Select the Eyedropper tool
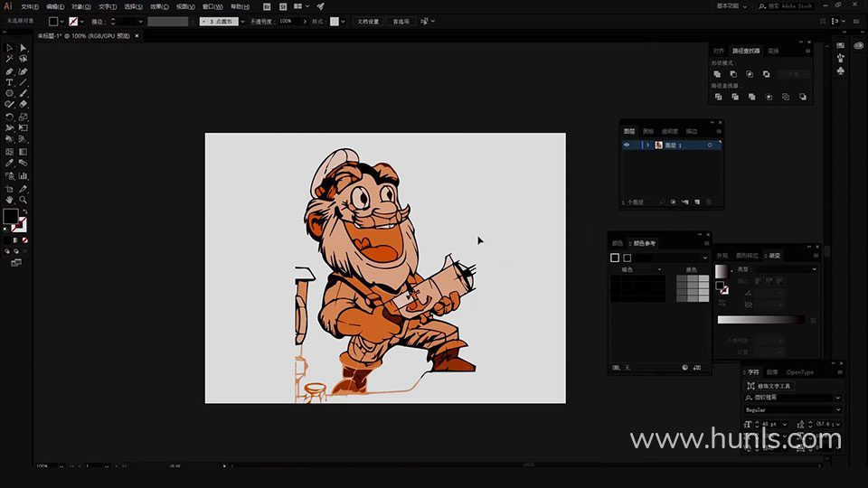The height and width of the screenshot is (488, 868). tap(9, 163)
